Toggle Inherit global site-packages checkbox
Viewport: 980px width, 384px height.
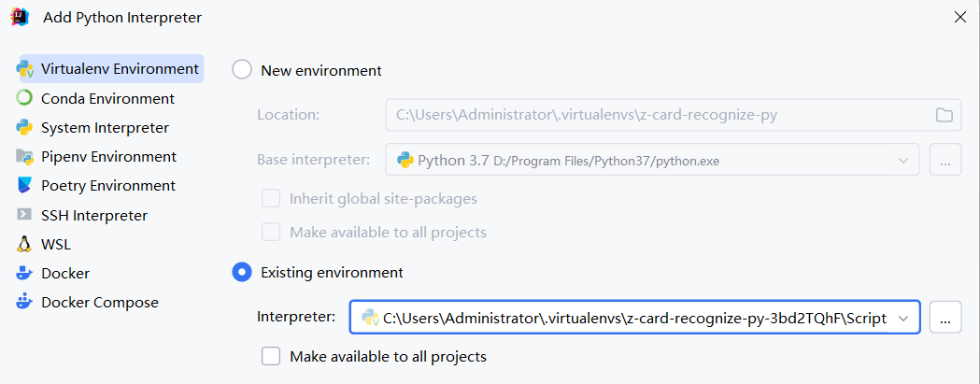point(271,199)
